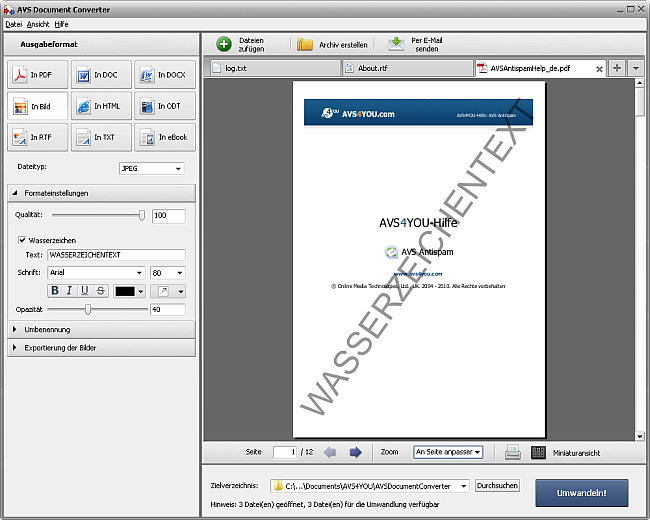The image size is (650, 520).
Task: Open the tab list dropdown arrow
Action: pyautogui.click(x=635, y=68)
